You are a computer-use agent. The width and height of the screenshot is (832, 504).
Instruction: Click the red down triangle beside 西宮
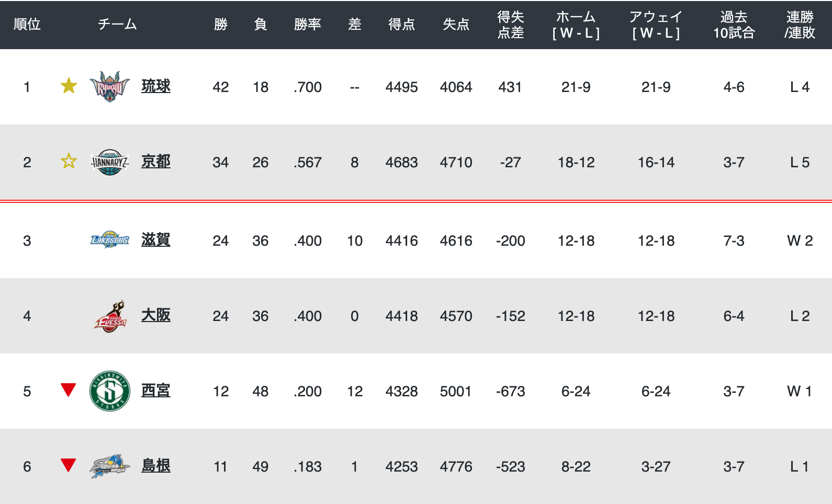[x=69, y=390]
